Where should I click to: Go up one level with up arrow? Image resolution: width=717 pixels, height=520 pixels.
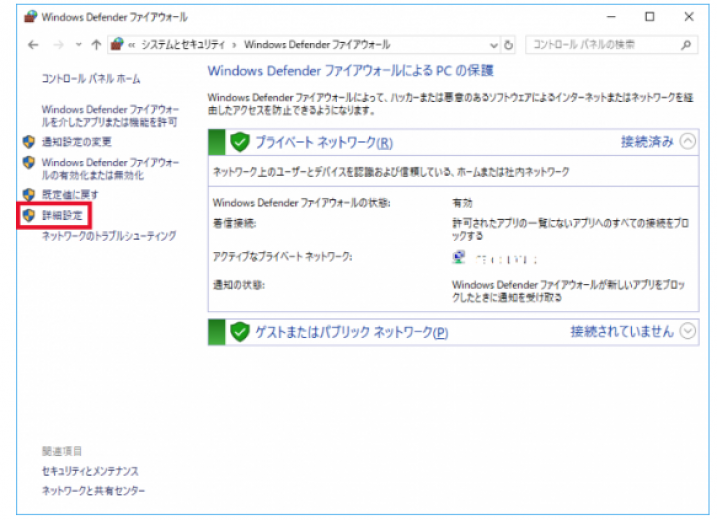pos(96,45)
